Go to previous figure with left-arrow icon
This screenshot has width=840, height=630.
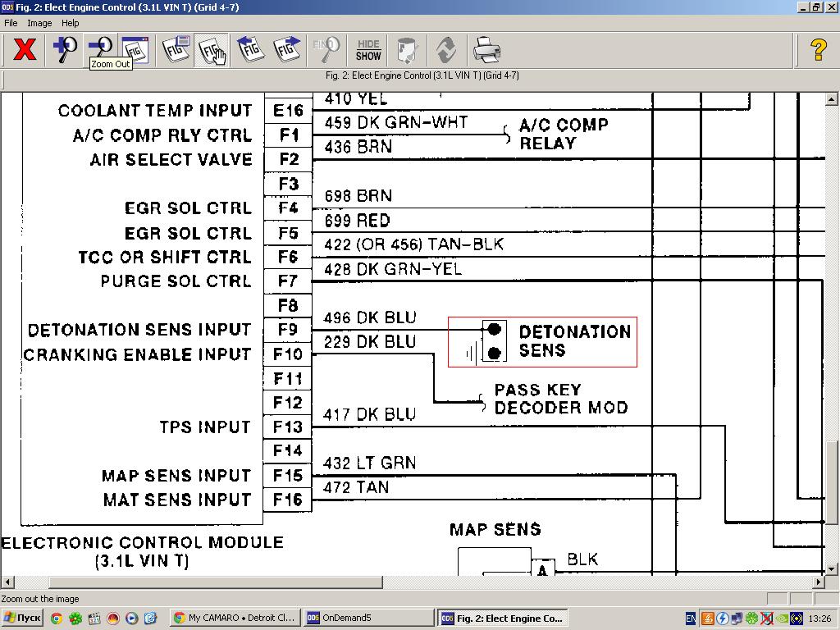click(250, 50)
